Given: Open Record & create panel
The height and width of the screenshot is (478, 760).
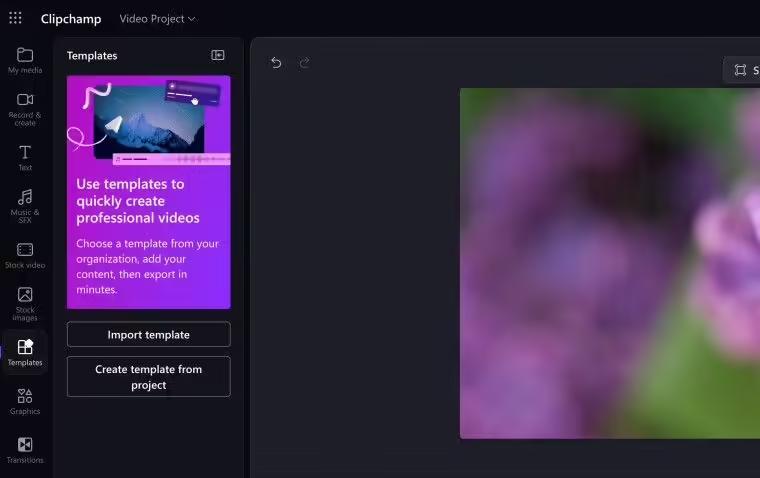Looking at the screenshot, I should click(25, 110).
